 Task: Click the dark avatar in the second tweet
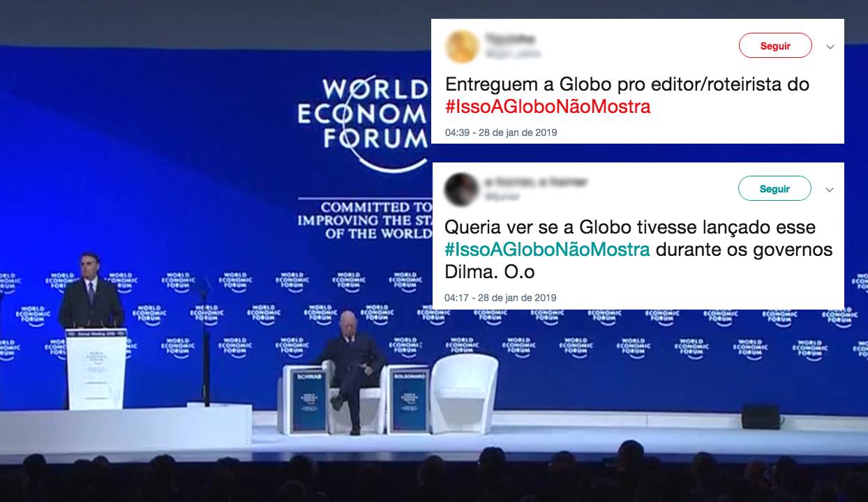pyautogui.click(x=462, y=189)
